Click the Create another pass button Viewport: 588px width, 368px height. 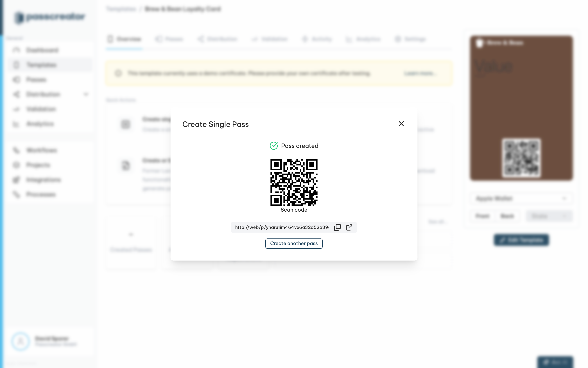coord(294,243)
